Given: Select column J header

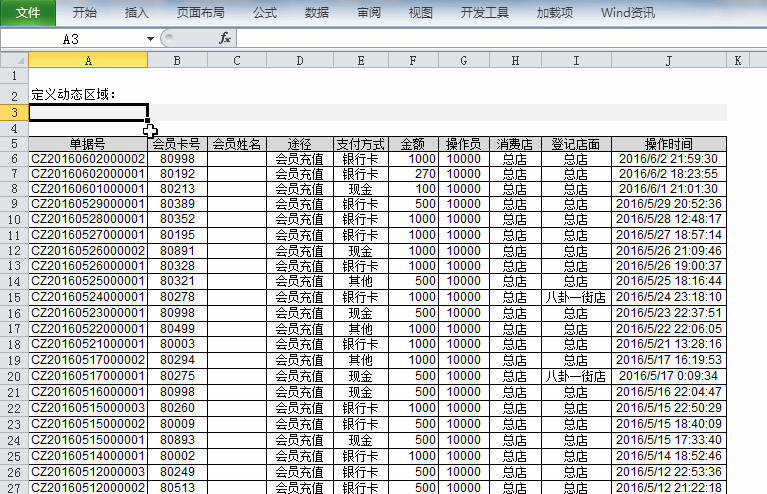Looking at the screenshot, I should [x=669, y=60].
